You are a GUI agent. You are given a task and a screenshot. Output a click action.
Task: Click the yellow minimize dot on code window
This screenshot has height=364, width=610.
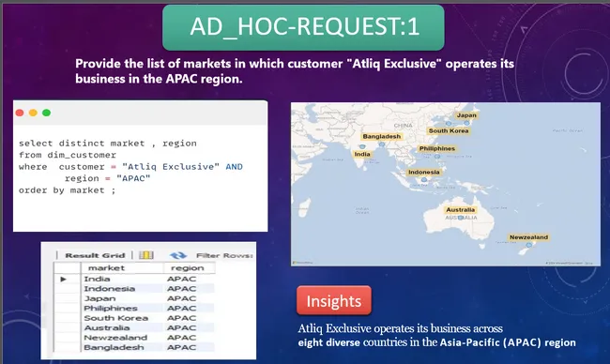coord(33,113)
